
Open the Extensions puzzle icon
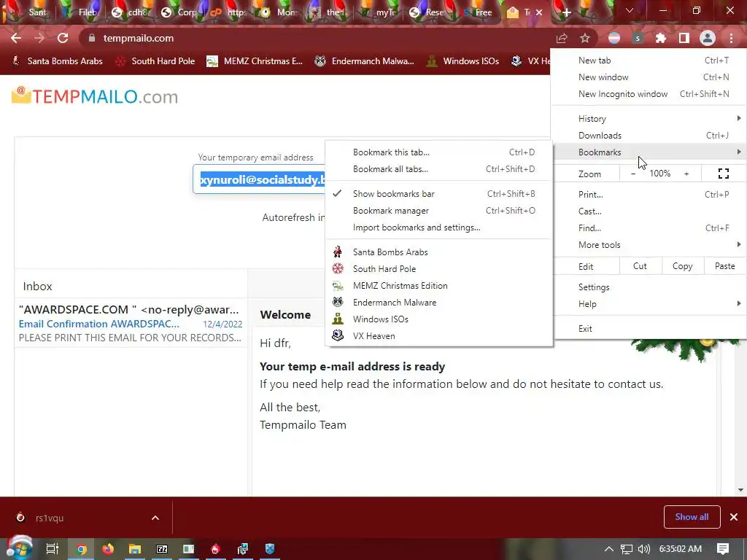661,38
